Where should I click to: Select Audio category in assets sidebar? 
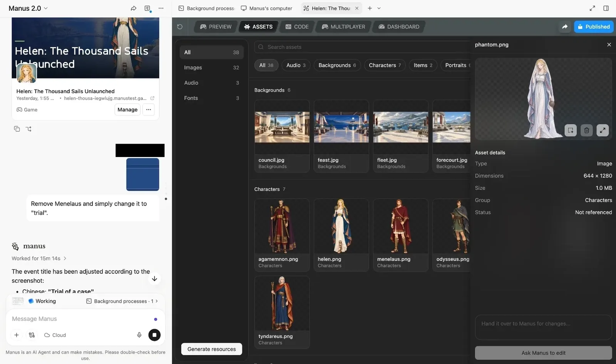coord(211,83)
